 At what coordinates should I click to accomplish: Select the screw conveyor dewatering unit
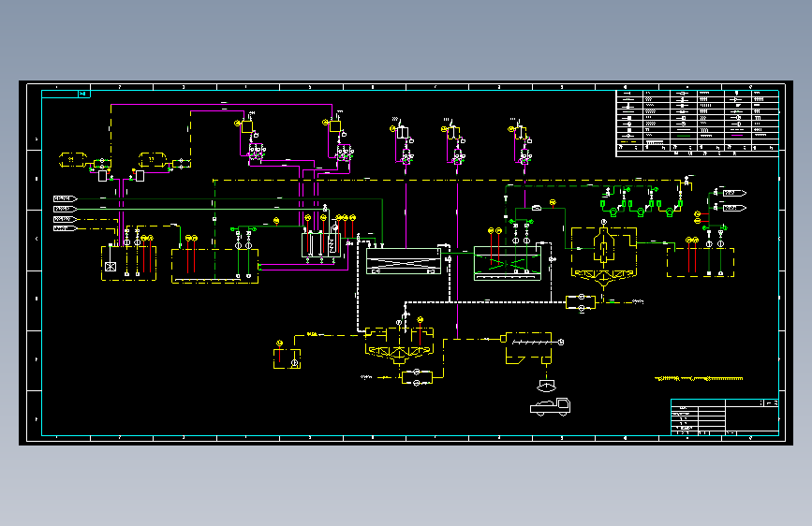[532, 347]
